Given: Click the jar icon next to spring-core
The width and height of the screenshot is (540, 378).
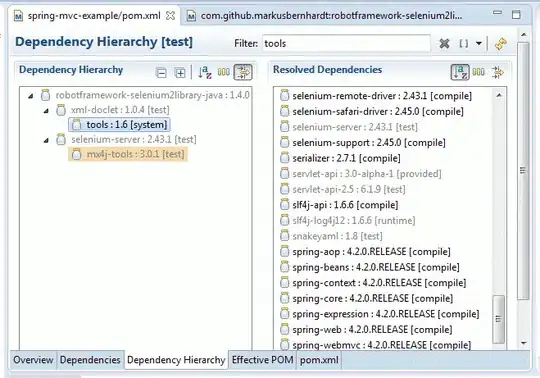Looking at the screenshot, I should click(284, 298).
